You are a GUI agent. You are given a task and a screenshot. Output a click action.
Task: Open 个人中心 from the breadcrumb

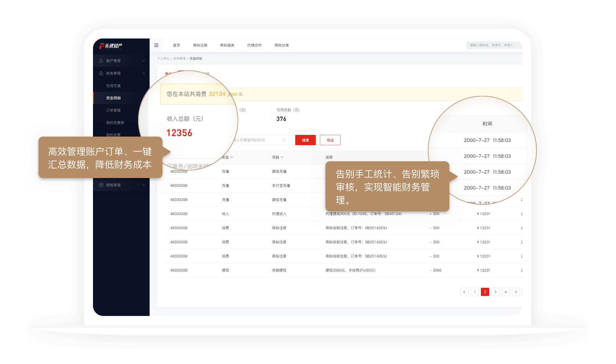163,58
